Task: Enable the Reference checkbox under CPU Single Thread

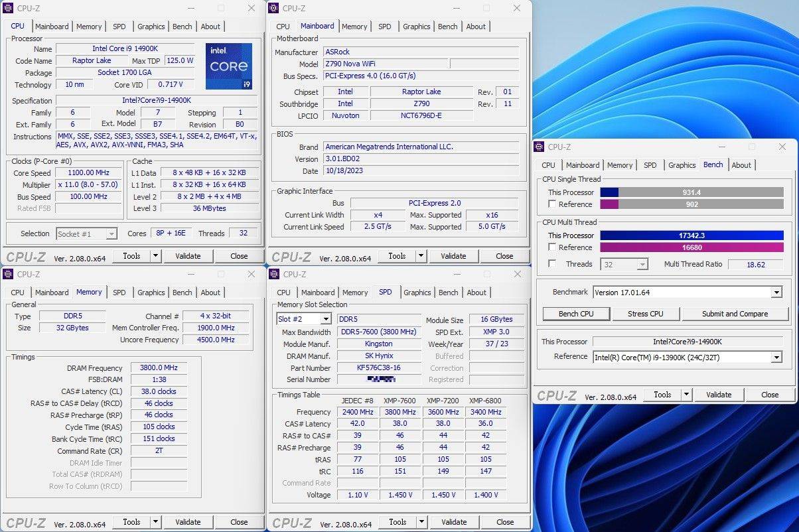Action: (552, 204)
